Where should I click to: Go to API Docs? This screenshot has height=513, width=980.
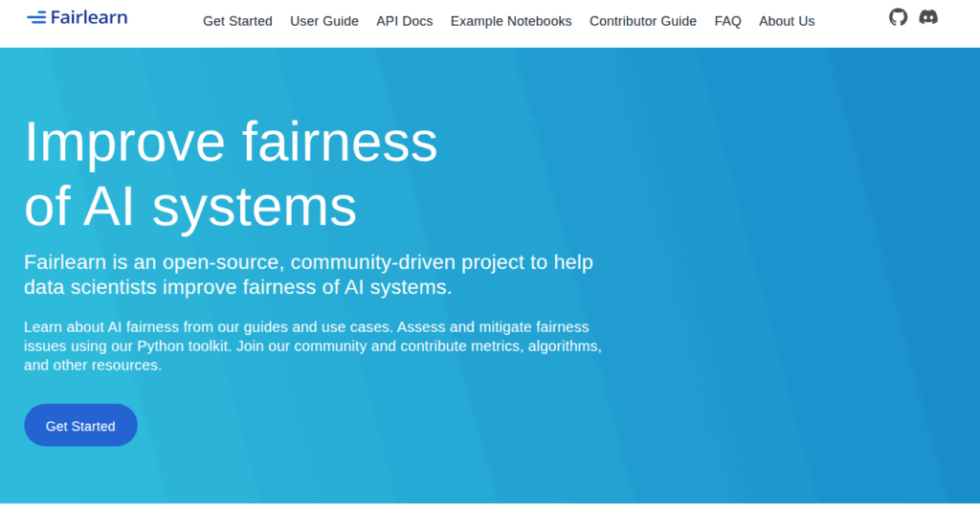[x=405, y=21]
